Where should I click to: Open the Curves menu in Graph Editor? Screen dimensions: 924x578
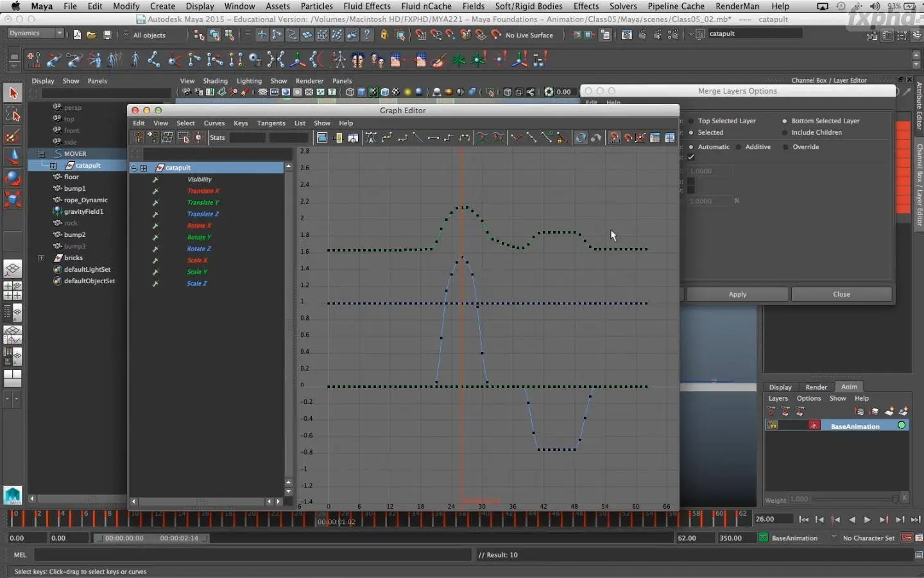tap(214, 123)
